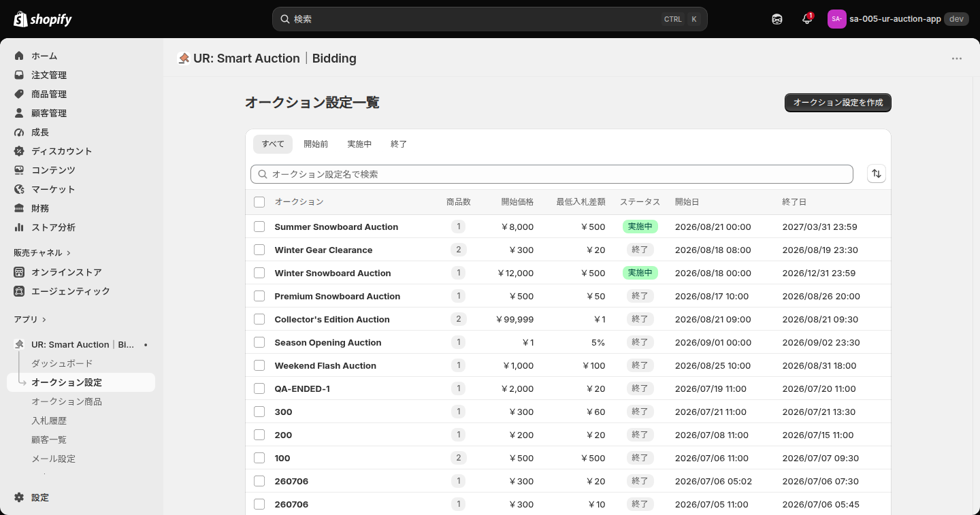This screenshot has height=515, width=980.
Task: Click the Shopify logo
Action: coord(43,19)
